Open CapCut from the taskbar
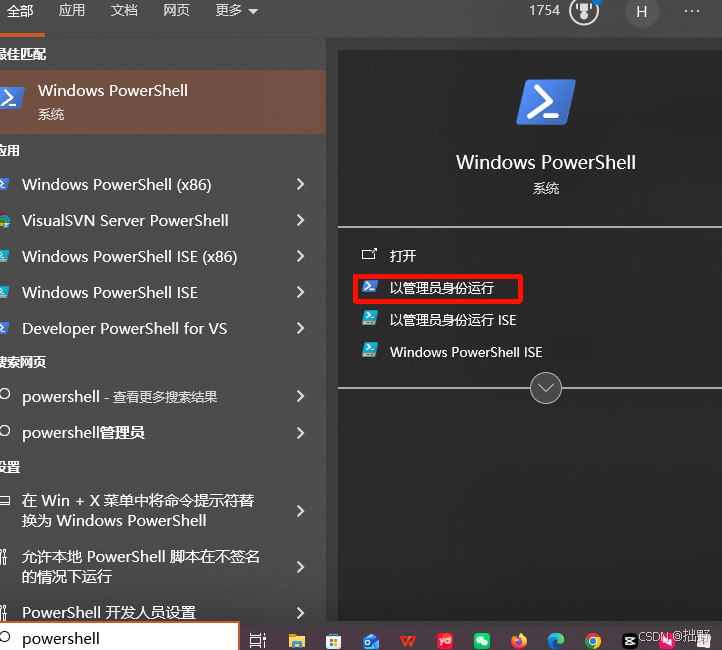 tap(629, 641)
